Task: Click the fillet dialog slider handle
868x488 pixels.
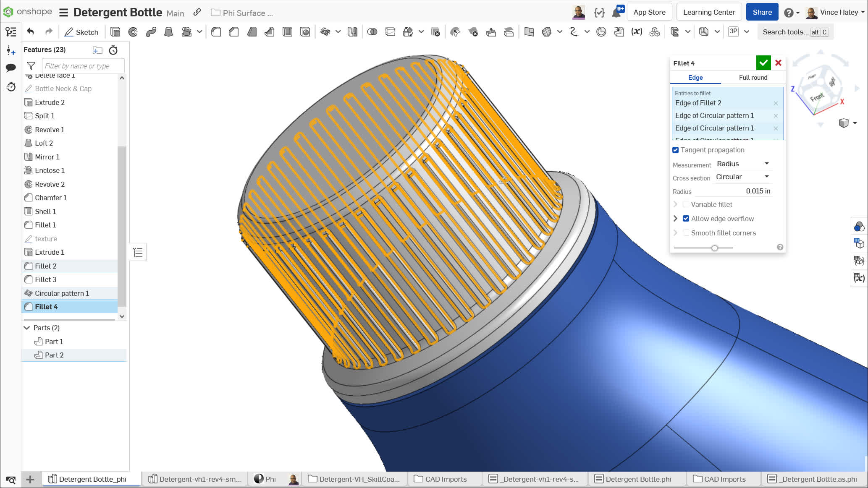Action: [x=714, y=248]
